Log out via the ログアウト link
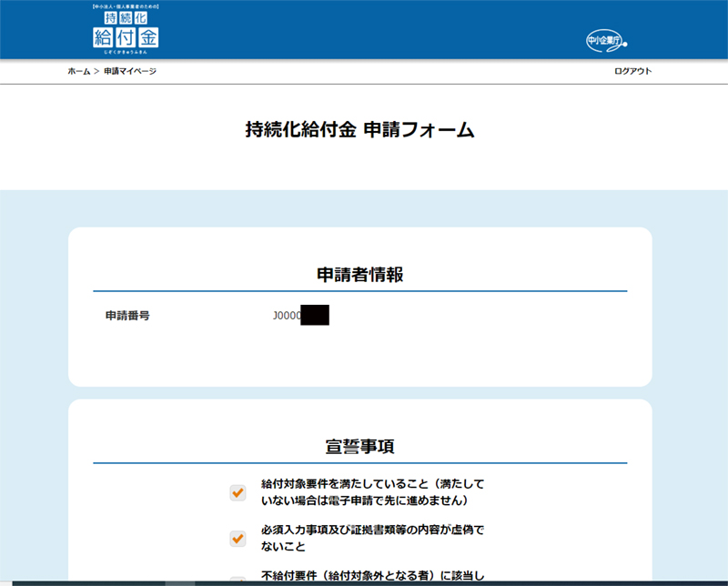 [632, 71]
